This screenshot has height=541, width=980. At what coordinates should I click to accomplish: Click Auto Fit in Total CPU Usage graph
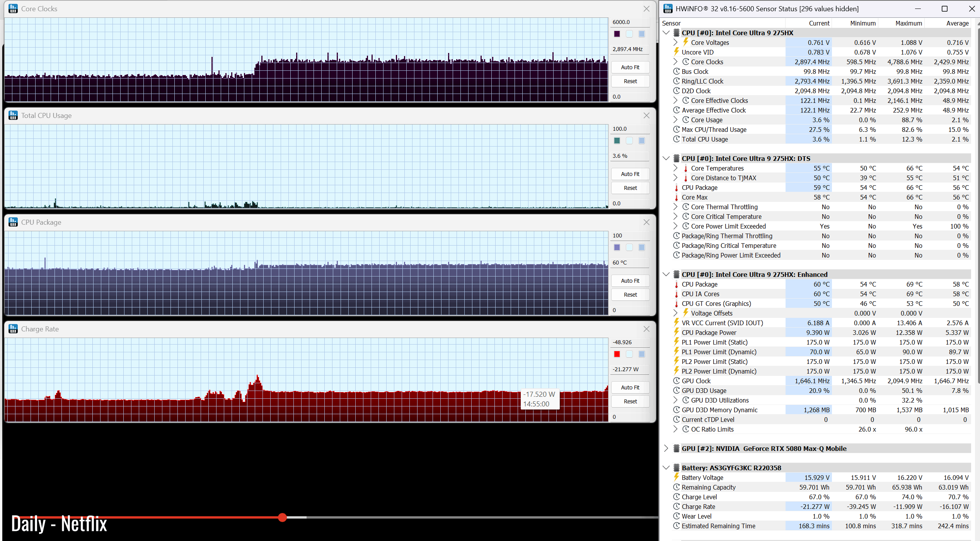click(x=630, y=174)
